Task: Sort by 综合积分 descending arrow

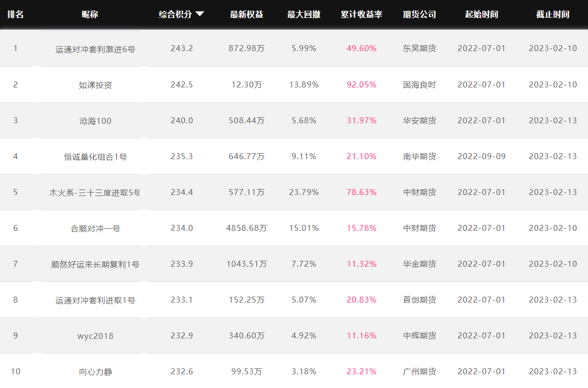Action: [200, 14]
